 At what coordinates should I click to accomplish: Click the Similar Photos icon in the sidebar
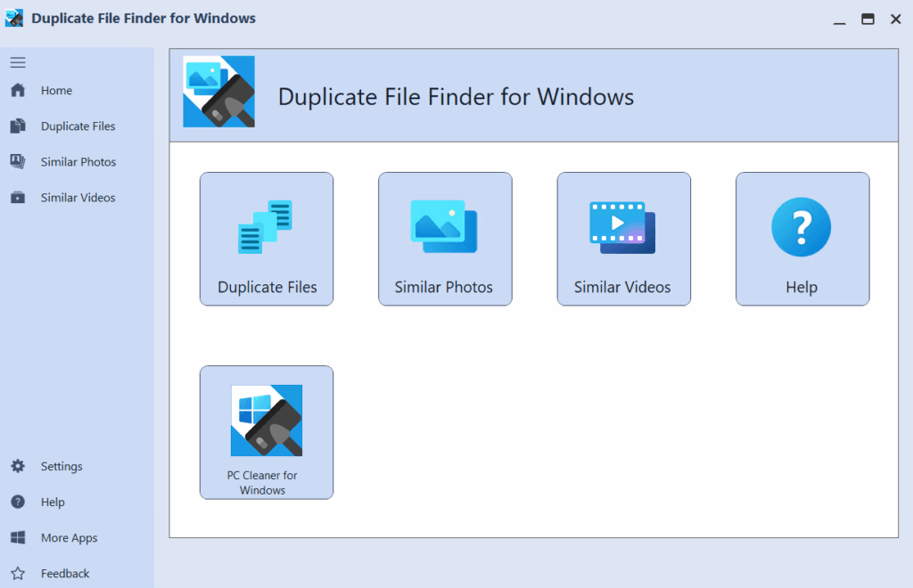pos(18,162)
